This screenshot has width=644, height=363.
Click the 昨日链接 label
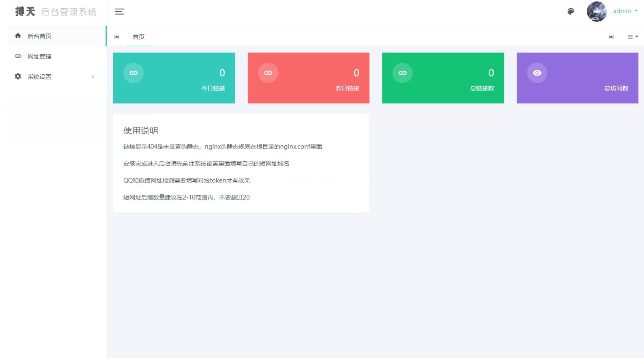[x=347, y=88]
